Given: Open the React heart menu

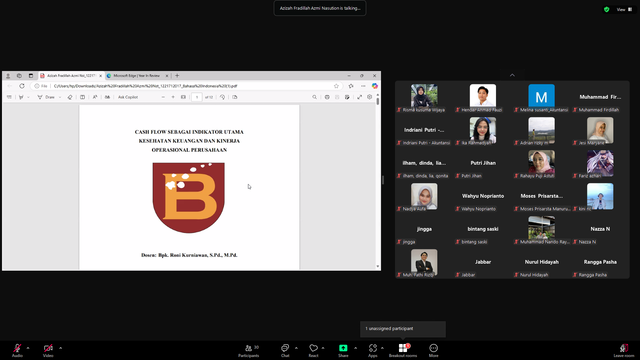Looking at the screenshot, I should click(313, 350).
